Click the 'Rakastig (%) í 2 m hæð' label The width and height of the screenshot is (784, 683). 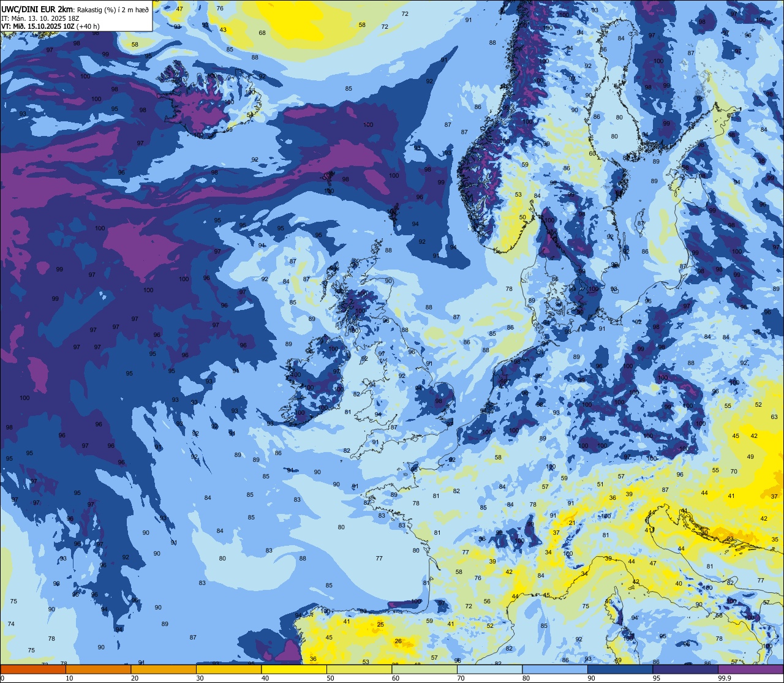[113, 9]
